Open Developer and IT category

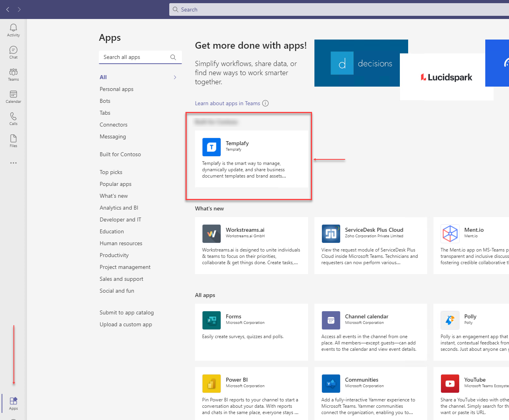coord(120,219)
